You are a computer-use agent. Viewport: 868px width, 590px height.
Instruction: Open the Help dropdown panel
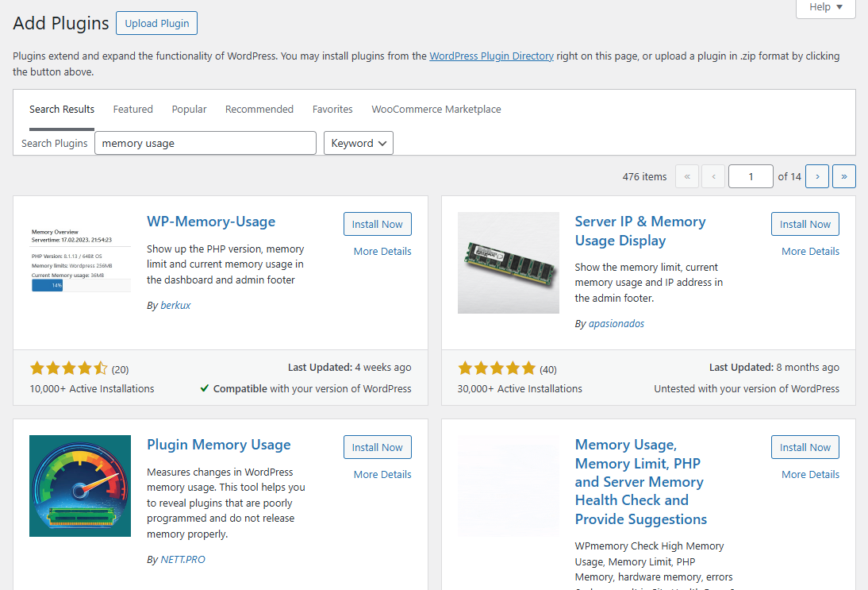pyautogui.click(x=825, y=8)
